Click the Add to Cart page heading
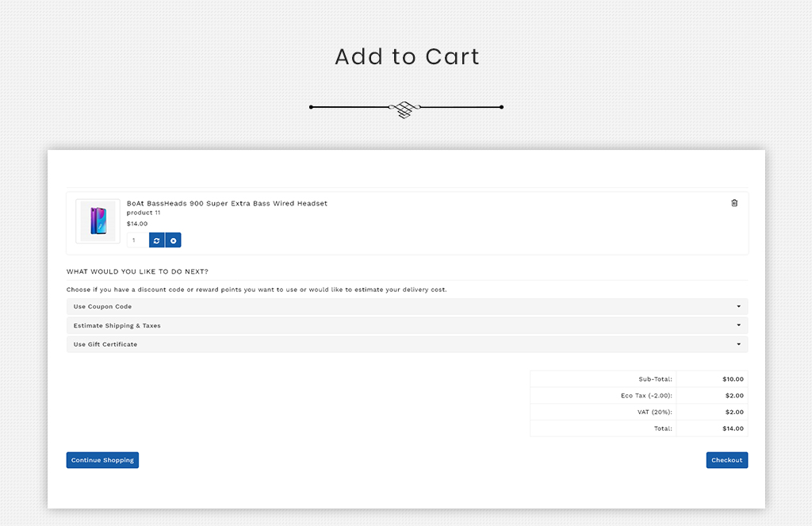 [x=407, y=57]
